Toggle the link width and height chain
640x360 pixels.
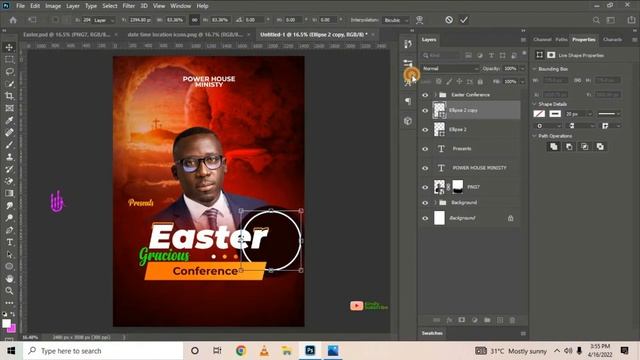tap(195, 20)
